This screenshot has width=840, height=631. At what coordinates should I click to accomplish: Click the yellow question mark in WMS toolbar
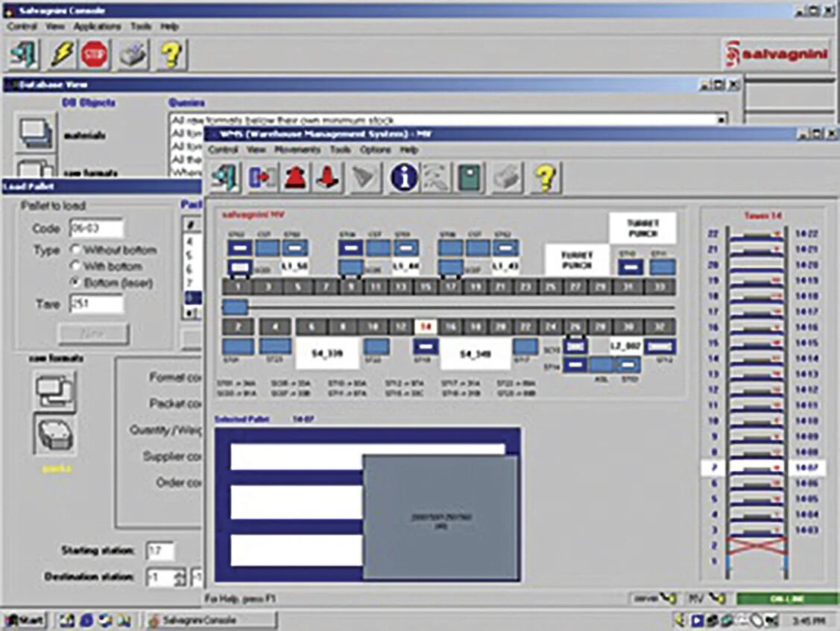coord(546,177)
